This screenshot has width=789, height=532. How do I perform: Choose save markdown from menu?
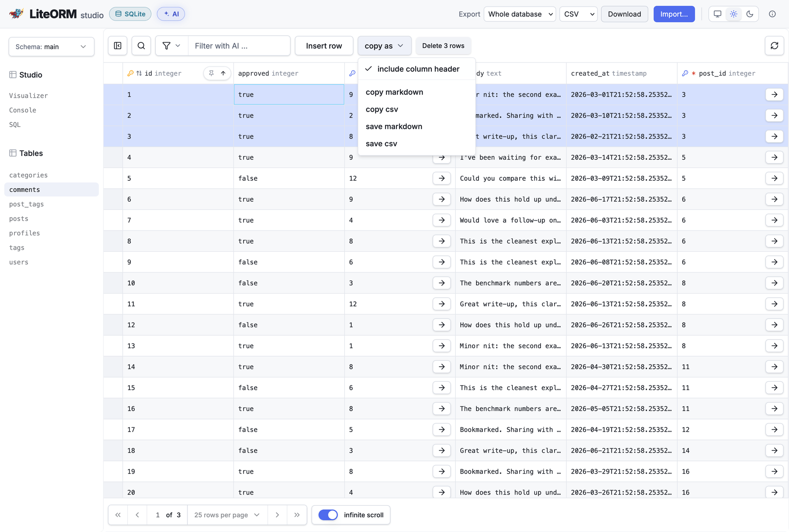click(417, 127)
